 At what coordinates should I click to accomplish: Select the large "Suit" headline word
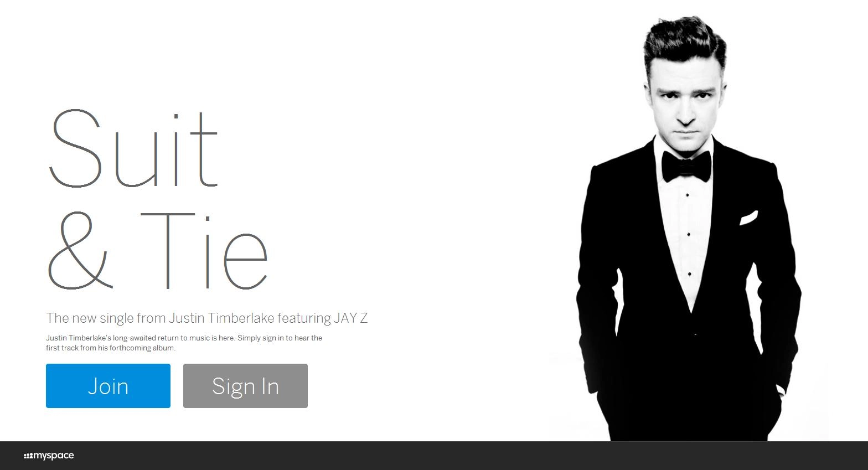tap(133, 148)
